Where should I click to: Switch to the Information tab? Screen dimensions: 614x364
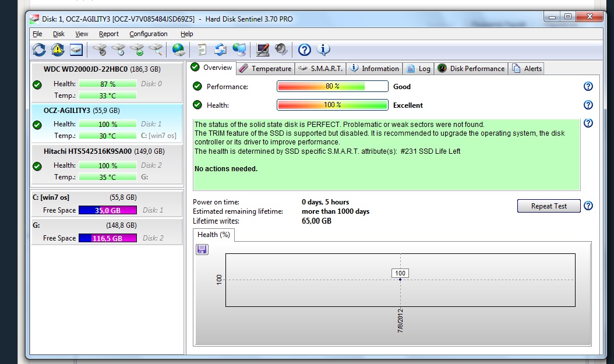pyautogui.click(x=374, y=69)
